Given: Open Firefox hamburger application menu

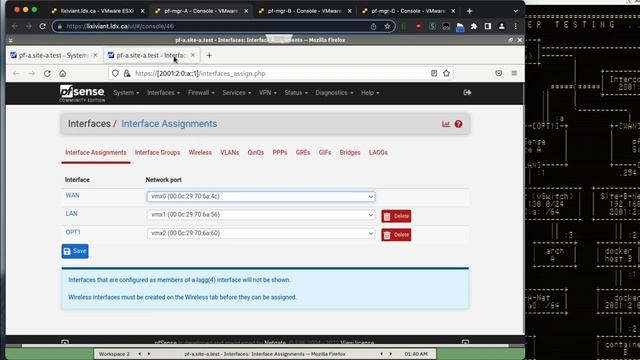Looking at the screenshot, I should (x=514, y=73).
